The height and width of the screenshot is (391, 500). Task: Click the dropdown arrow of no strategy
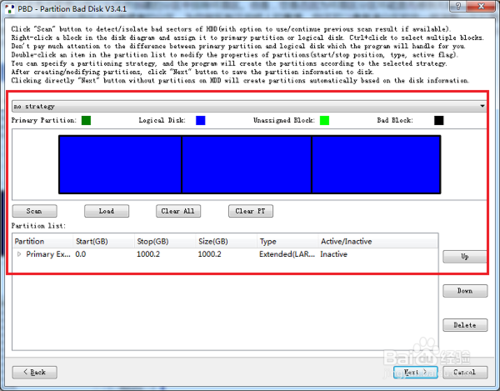[482, 106]
